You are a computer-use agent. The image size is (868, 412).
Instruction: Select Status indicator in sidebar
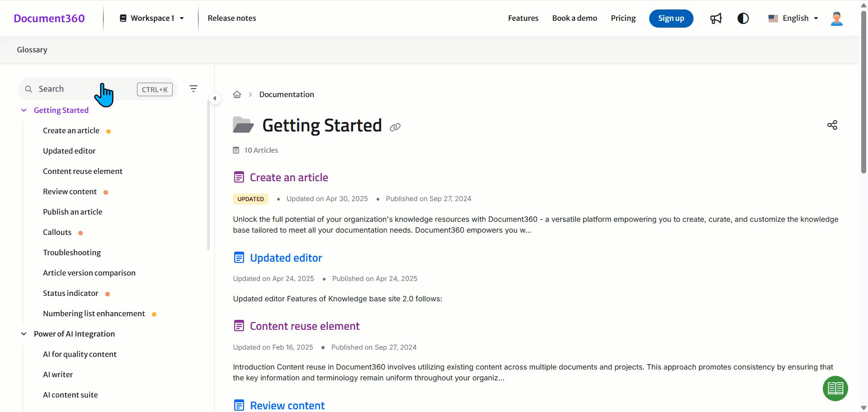71,293
